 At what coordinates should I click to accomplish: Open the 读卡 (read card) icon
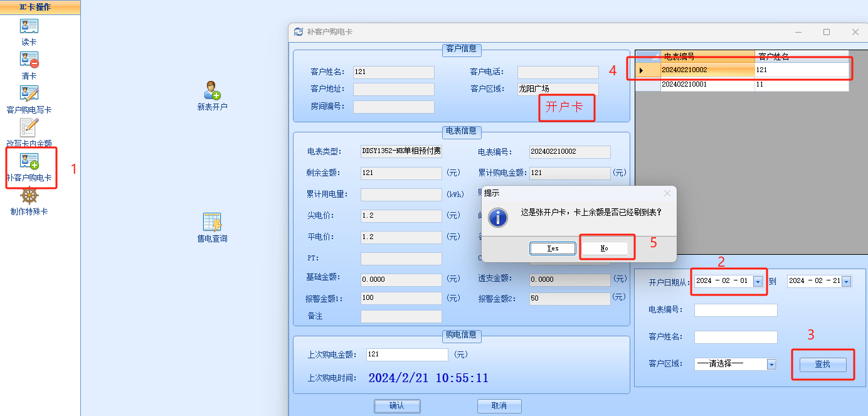(29, 26)
